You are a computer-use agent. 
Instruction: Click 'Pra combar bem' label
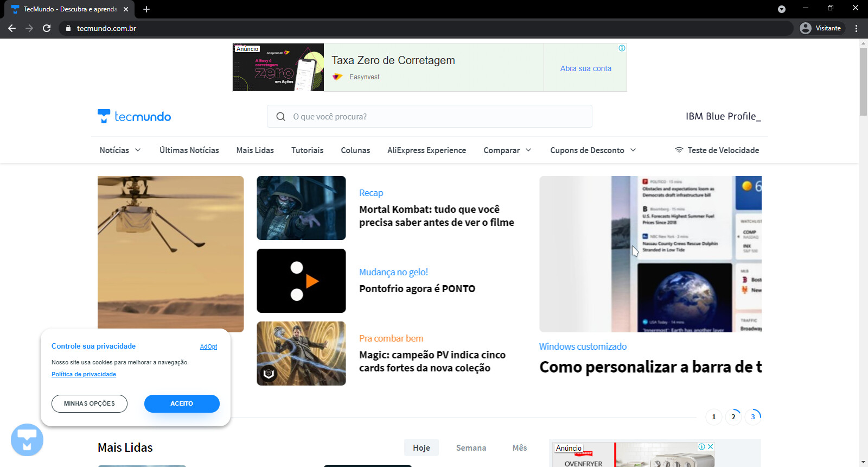391,338
